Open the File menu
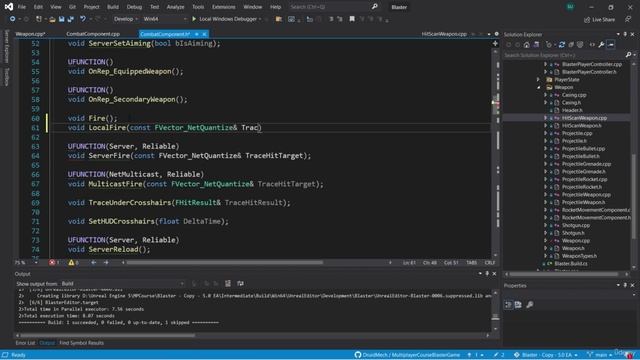This screenshot has height=360, width=640. pyautogui.click(x=22, y=7)
